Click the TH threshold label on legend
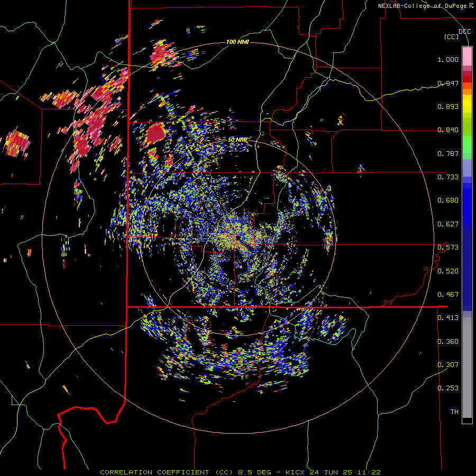Screen dimensions: 476x476 (x=454, y=411)
